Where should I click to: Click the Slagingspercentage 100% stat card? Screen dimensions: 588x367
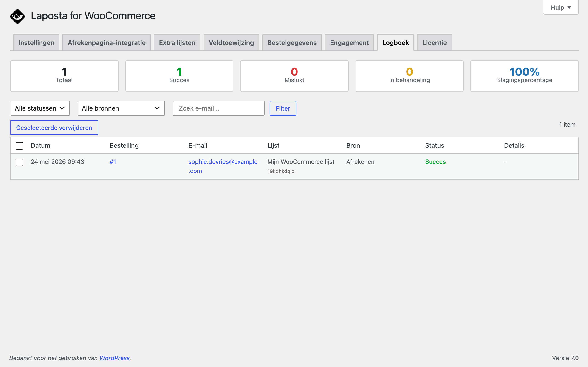pyautogui.click(x=524, y=76)
